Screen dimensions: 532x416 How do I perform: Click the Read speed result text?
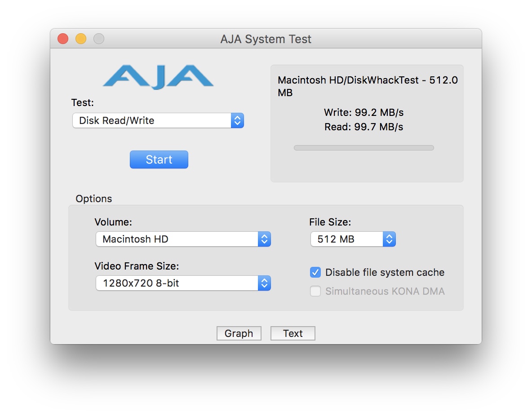tap(364, 127)
